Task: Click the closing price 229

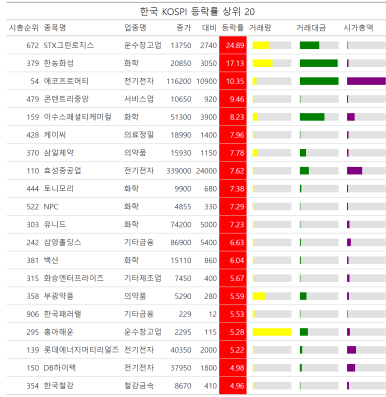Action: click(x=185, y=314)
